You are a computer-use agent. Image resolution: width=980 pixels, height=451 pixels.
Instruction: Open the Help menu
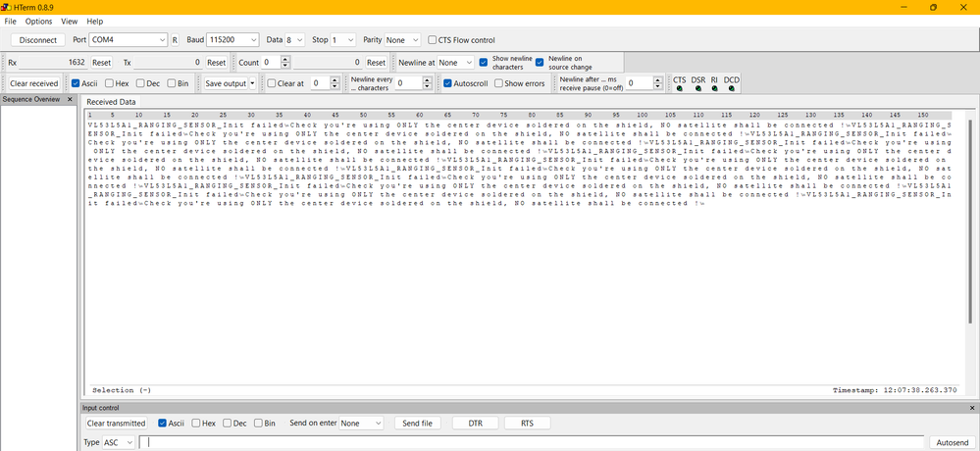(x=95, y=22)
